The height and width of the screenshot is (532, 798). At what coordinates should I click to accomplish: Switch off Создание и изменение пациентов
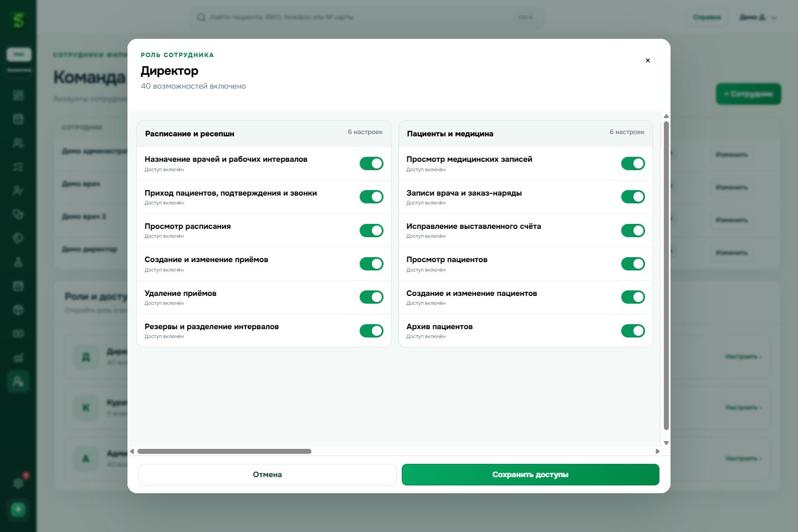tap(633, 297)
